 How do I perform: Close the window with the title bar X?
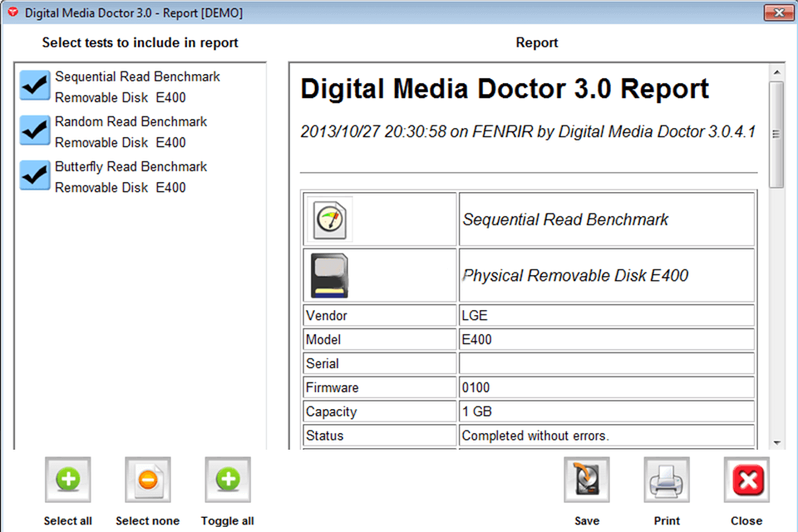tap(779, 12)
